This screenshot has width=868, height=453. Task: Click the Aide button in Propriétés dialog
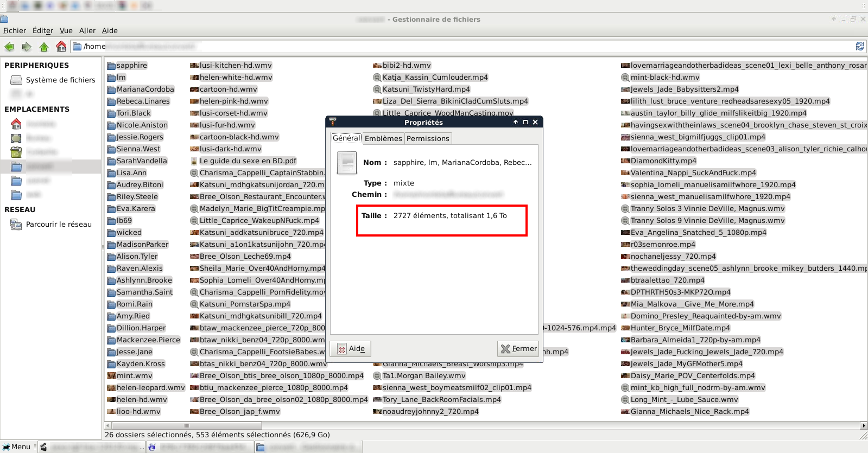351,349
